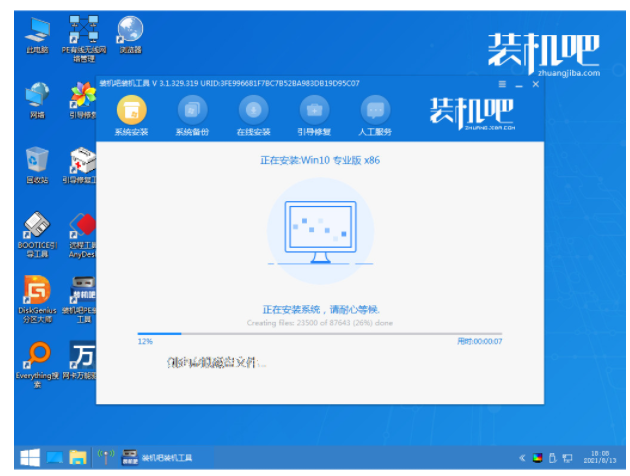Launch BOOTICE boot tool shortcut
The image size is (630, 476).
(x=37, y=228)
